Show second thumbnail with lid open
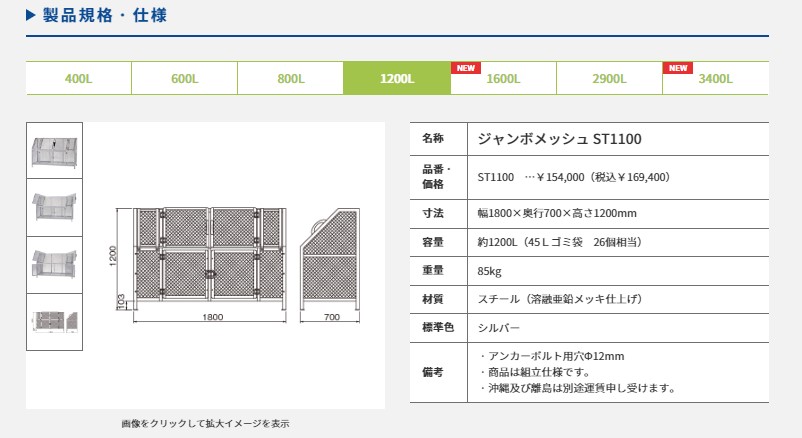The image size is (802, 438). 54,207
